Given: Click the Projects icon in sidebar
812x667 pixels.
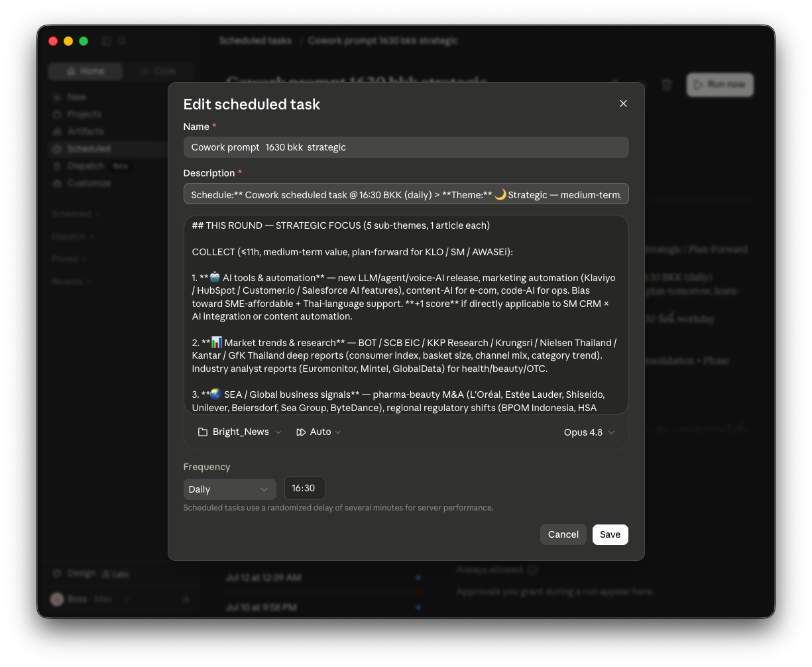Looking at the screenshot, I should click(x=57, y=114).
